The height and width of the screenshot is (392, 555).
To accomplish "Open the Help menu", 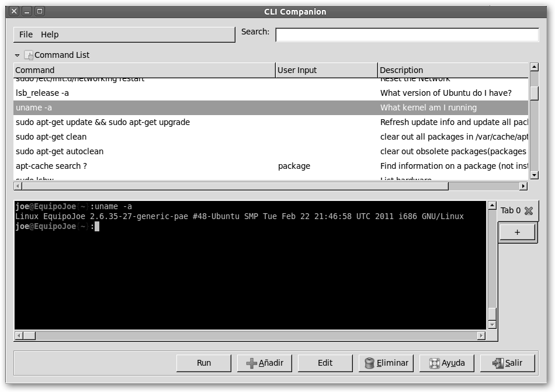I will (x=50, y=34).
